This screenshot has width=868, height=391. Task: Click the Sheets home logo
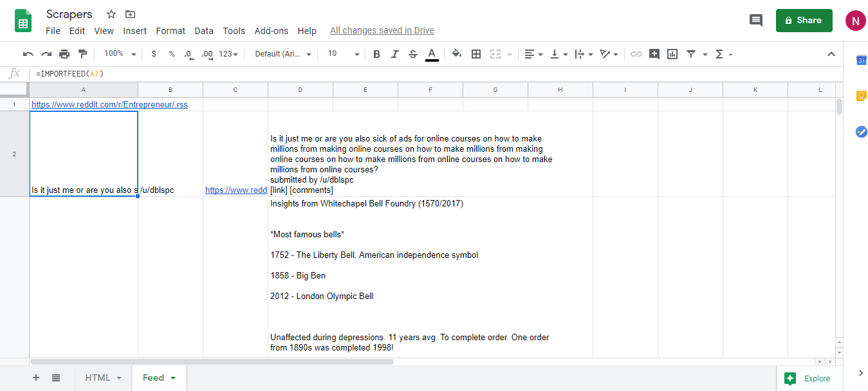24,21
